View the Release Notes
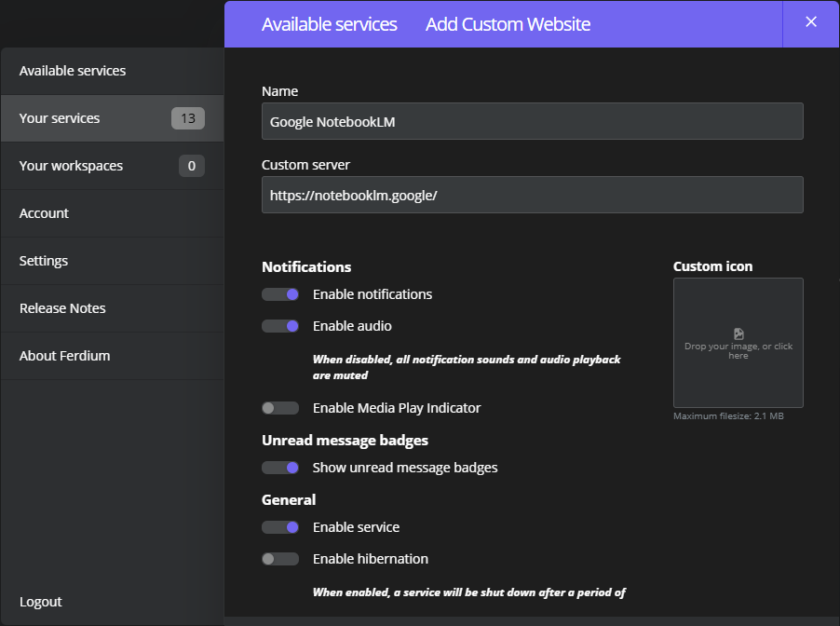Screen dimensions: 840x626 [x=62, y=308]
